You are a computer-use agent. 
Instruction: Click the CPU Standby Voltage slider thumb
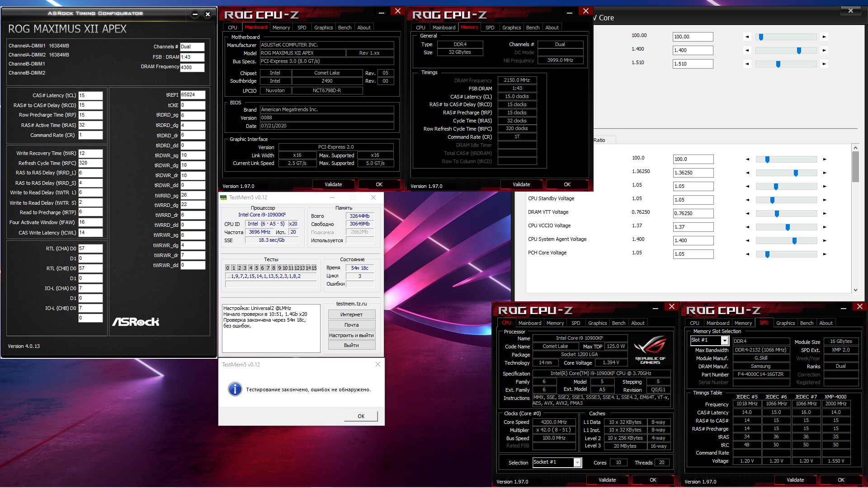(772, 200)
